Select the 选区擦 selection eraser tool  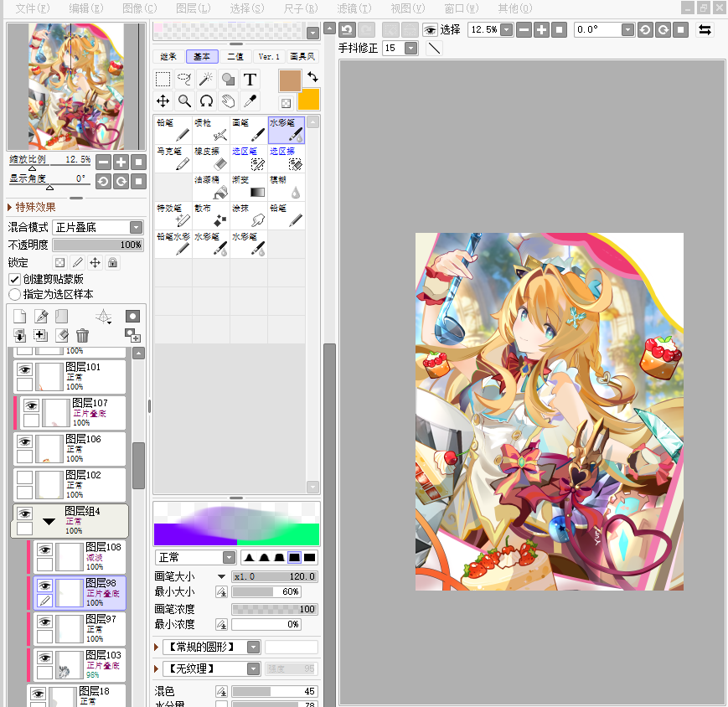[287, 158]
